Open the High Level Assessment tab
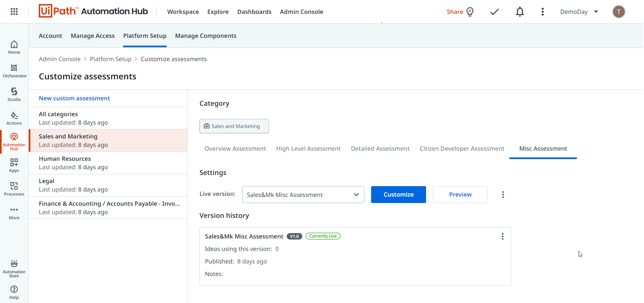This screenshot has width=644, height=303. (308, 149)
